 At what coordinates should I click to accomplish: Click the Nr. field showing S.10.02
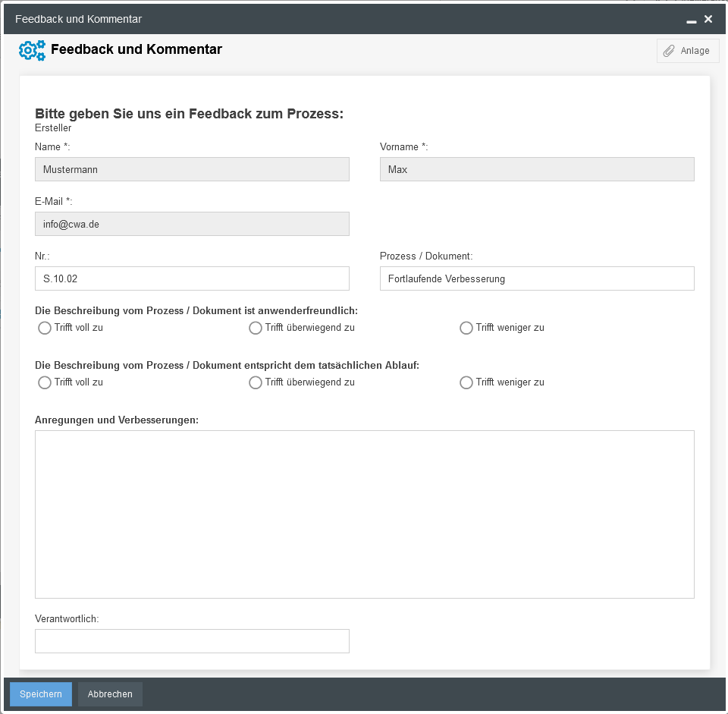[x=192, y=278]
